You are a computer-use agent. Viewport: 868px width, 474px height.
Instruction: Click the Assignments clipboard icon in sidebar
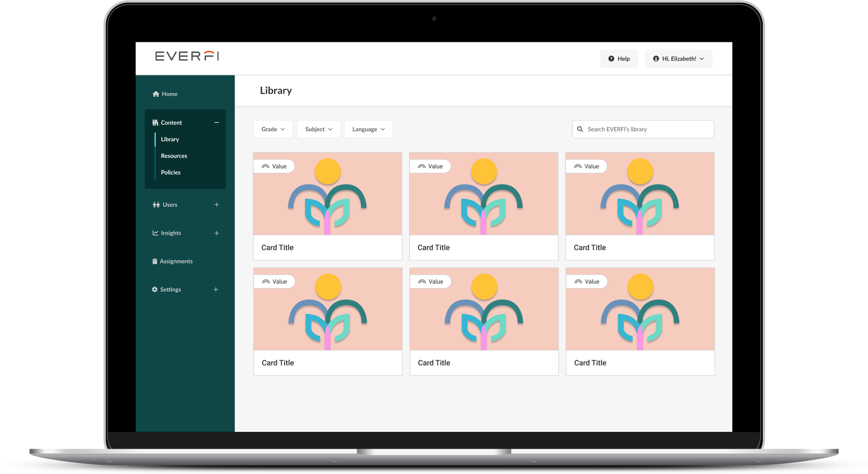[x=155, y=261]
